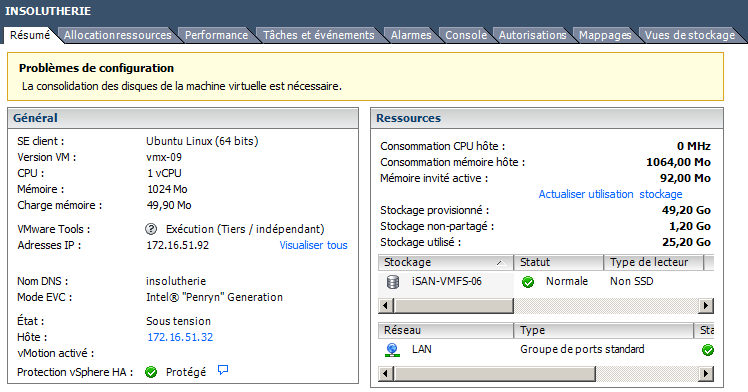Click the 25,20 Go used storage value
748x392 pixels.
(x=686, y=242)
